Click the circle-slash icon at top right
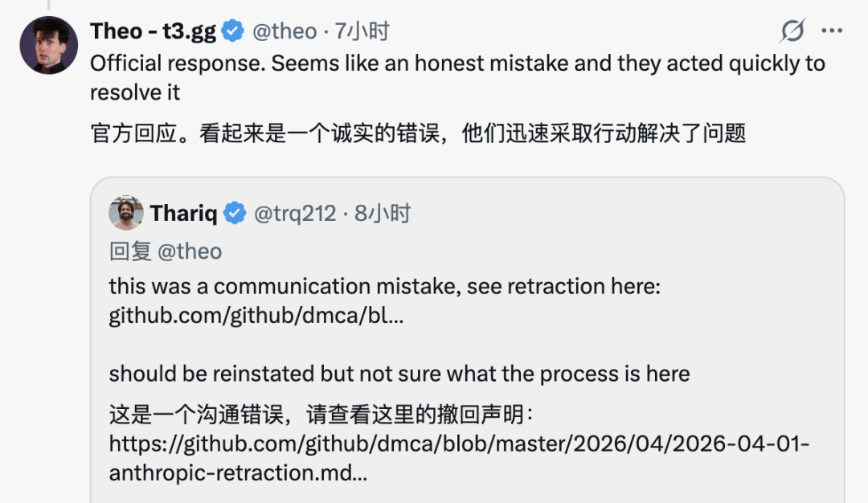Screen dimensions: 868x503 point(792,31)
